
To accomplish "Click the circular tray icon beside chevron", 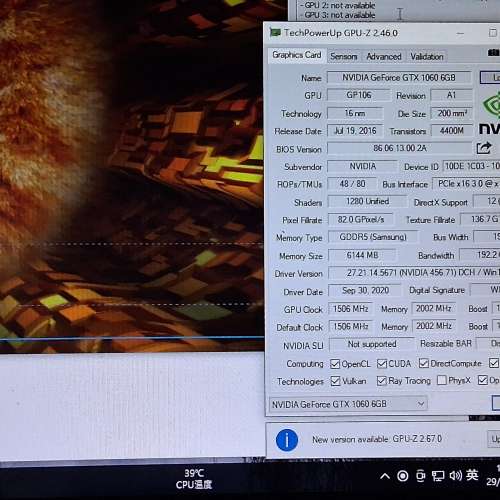I will (403, 476).
